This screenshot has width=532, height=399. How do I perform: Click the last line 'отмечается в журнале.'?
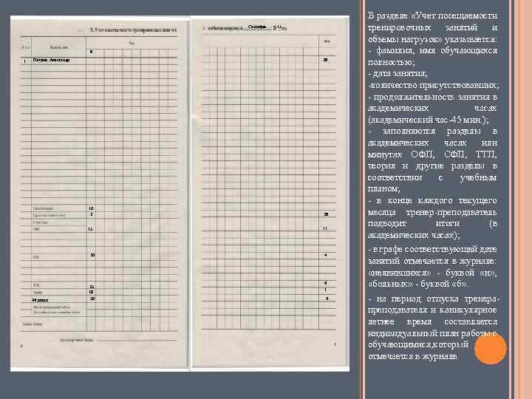(x=414, y=357)
